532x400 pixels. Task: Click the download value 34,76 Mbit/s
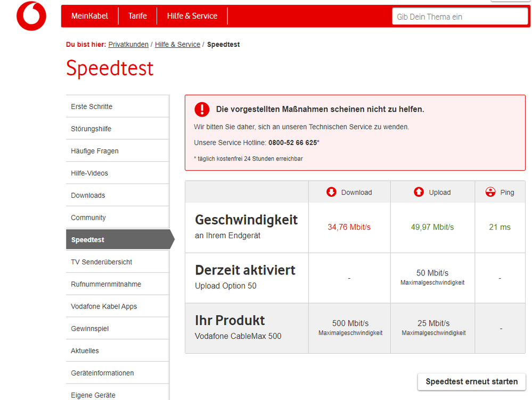(349, 227)
